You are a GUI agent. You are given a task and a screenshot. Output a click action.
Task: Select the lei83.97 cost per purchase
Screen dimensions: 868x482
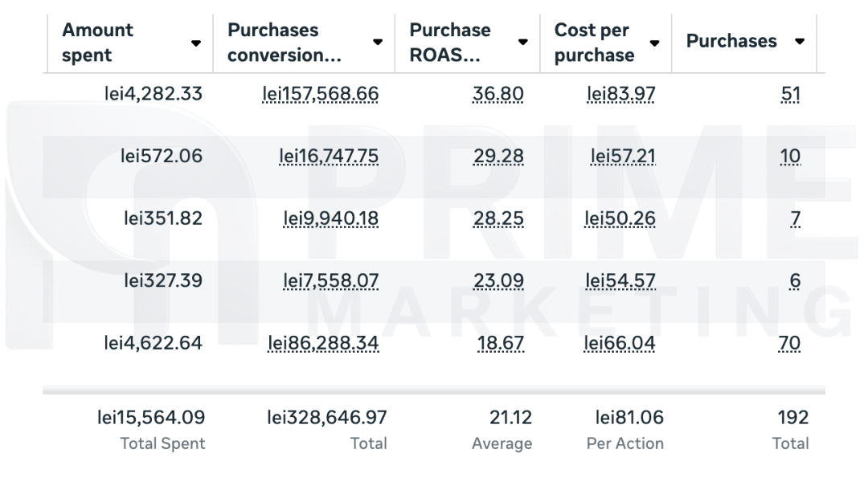pos(621,95)
